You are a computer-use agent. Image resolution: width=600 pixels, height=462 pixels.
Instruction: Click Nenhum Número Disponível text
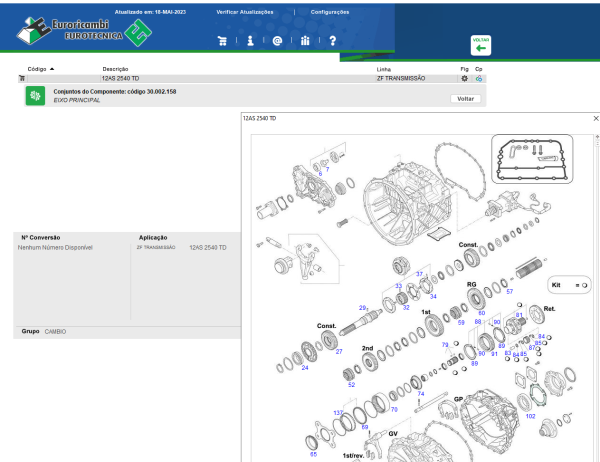point(55,248)
